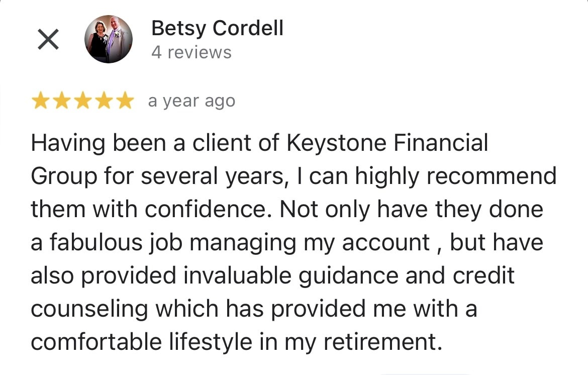The image size is (588, 375).
Task: Click the third gold star
Action: (x=82, y=102)
